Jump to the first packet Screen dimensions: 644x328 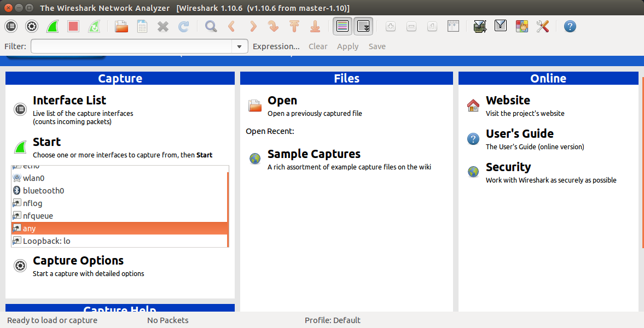click(x=294, y=26)
